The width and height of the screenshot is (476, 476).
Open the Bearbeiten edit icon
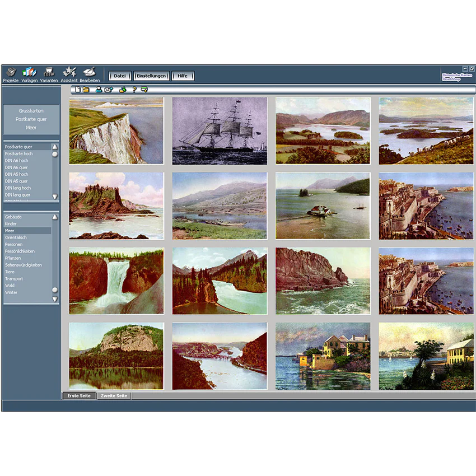pos(90,74)
